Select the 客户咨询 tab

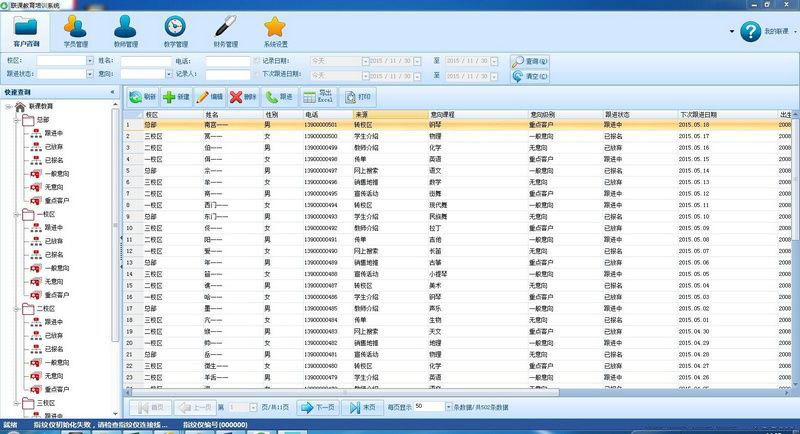coord(27,31)
